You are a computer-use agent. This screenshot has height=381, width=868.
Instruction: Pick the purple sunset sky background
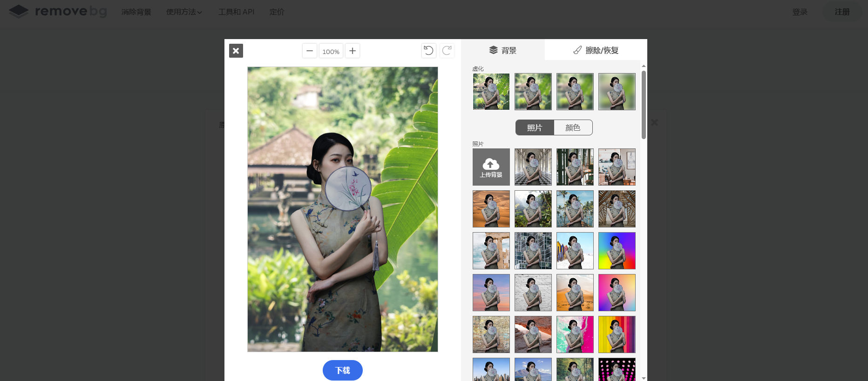(x=491, y=293)
